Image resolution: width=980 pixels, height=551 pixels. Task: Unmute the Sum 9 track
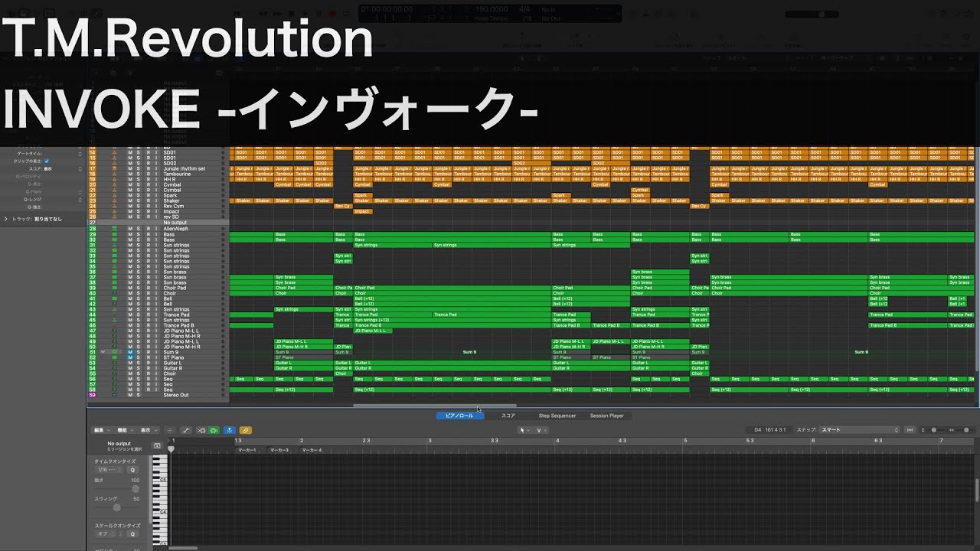tap(130, 352)
